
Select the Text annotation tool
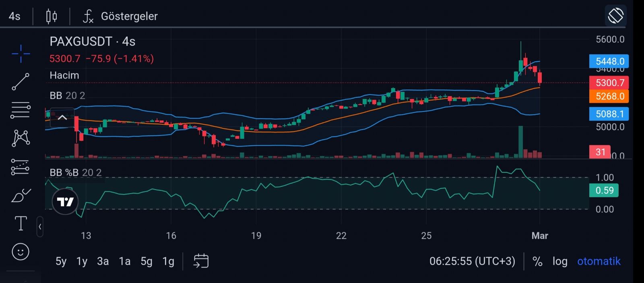click(21, 223)
